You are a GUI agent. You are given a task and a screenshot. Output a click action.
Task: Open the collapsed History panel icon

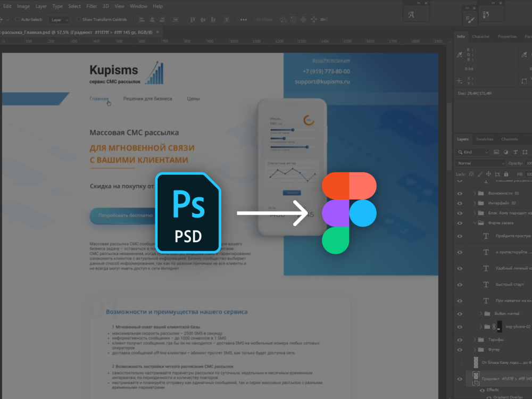coord(486,14)
